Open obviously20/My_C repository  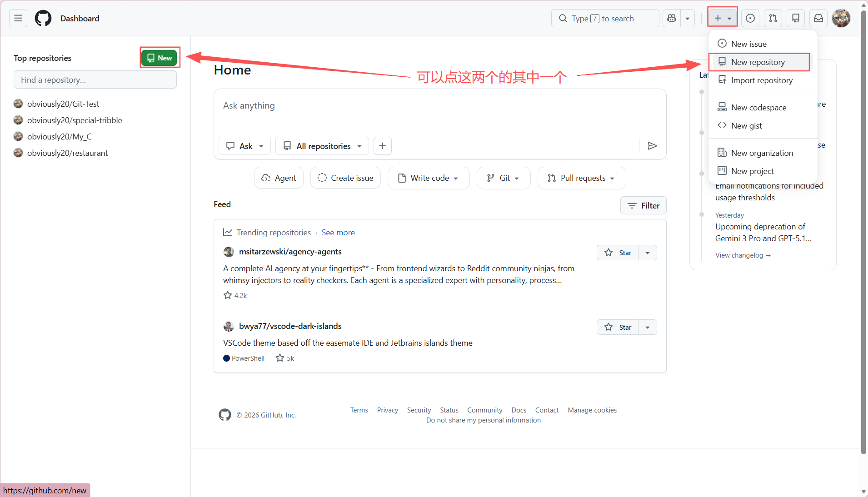point(59,136)
